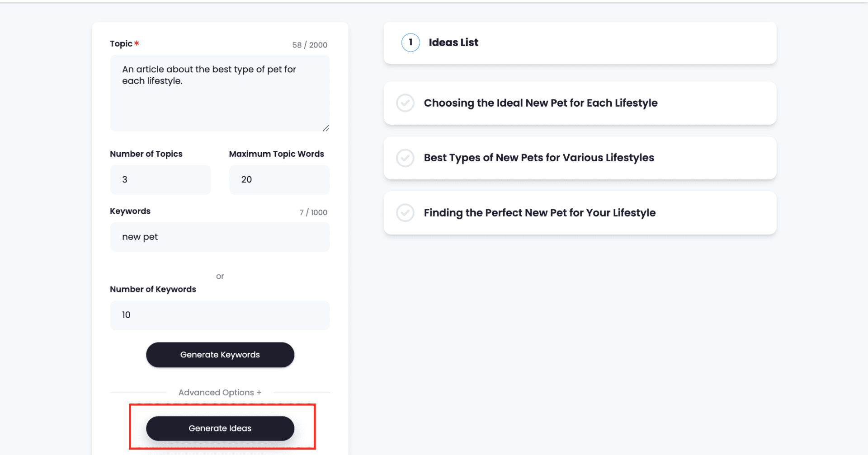Click the Keywords field containing "new pet"
Image resolution: width=868 pixels, height=455 pixels.
220,237
